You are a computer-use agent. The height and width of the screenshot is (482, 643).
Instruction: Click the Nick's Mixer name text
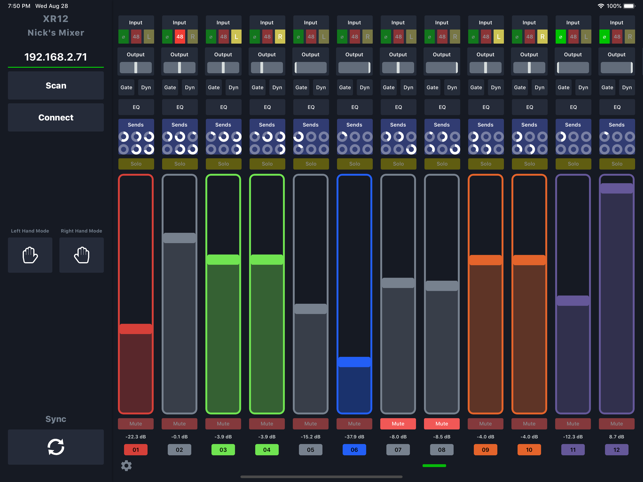[56, 33]
